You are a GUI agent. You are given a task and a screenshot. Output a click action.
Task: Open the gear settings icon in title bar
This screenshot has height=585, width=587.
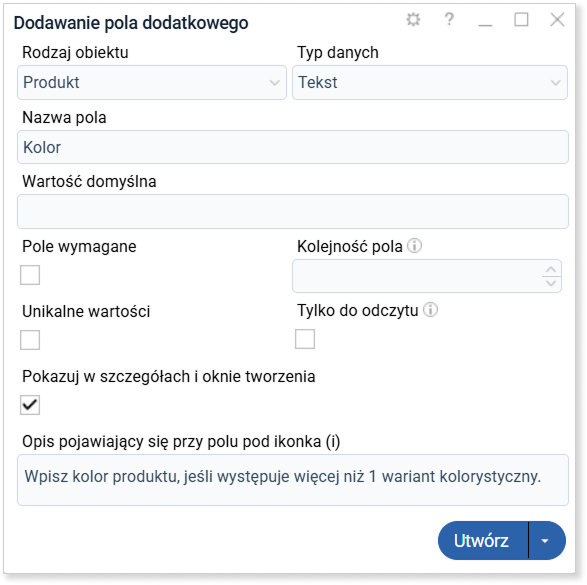[413, 19]
